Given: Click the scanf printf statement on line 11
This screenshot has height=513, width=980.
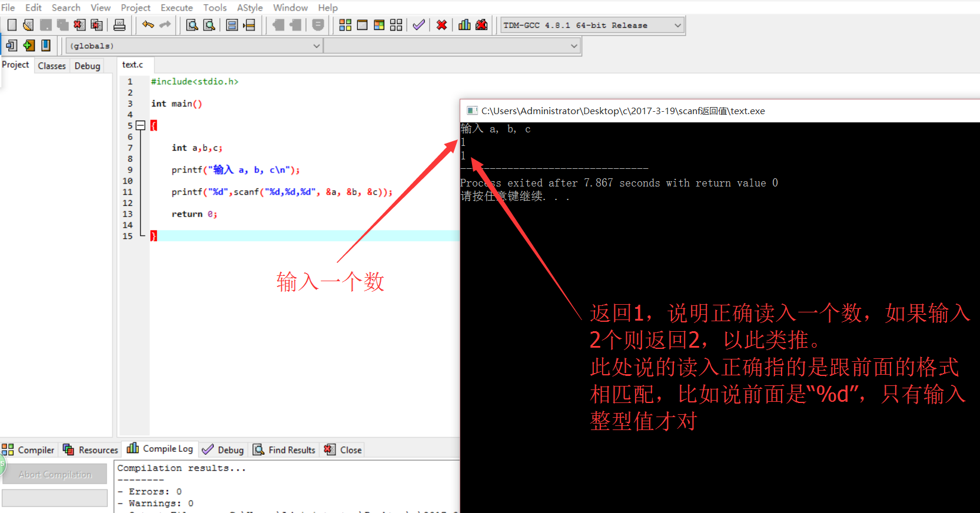Looking at the screenshot, I should point(282,192).
